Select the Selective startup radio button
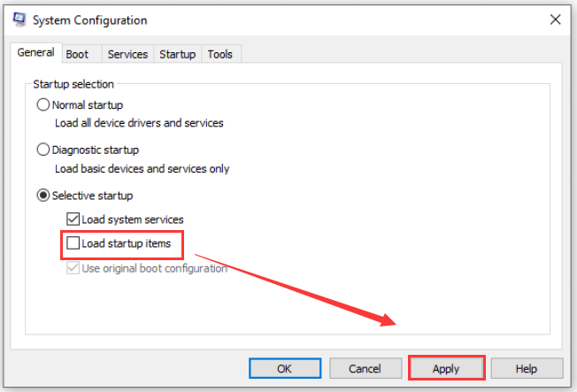 pyautogui.click(x=43, y=195)
